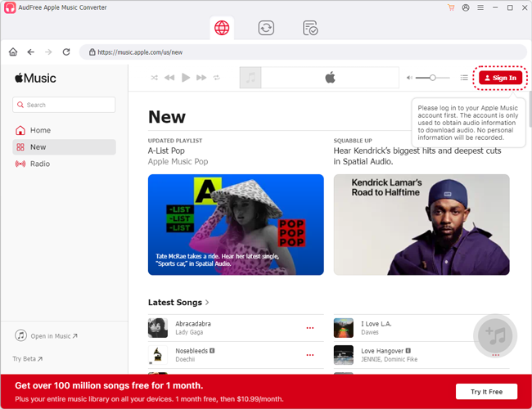Open more options for Nosebleeds
This screenshot has height=409, width=532.
click(x=310, y=355)
